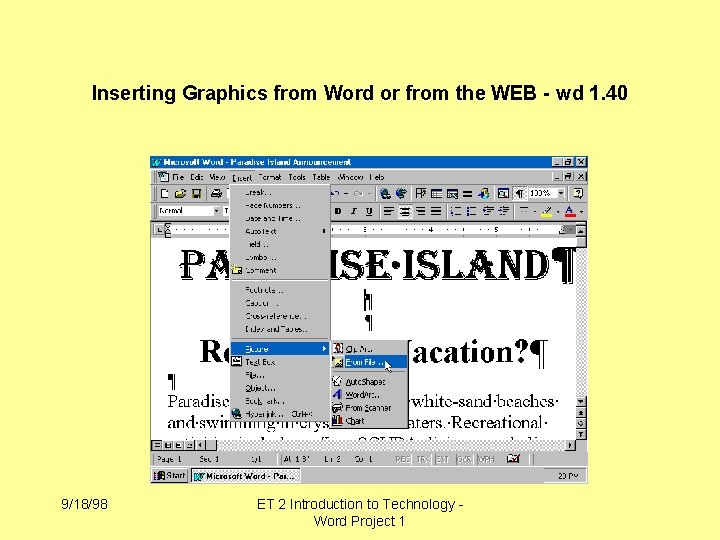Choose Clip Art in Picture submenu
Screen dimensions: 720x540
(369, 349)
